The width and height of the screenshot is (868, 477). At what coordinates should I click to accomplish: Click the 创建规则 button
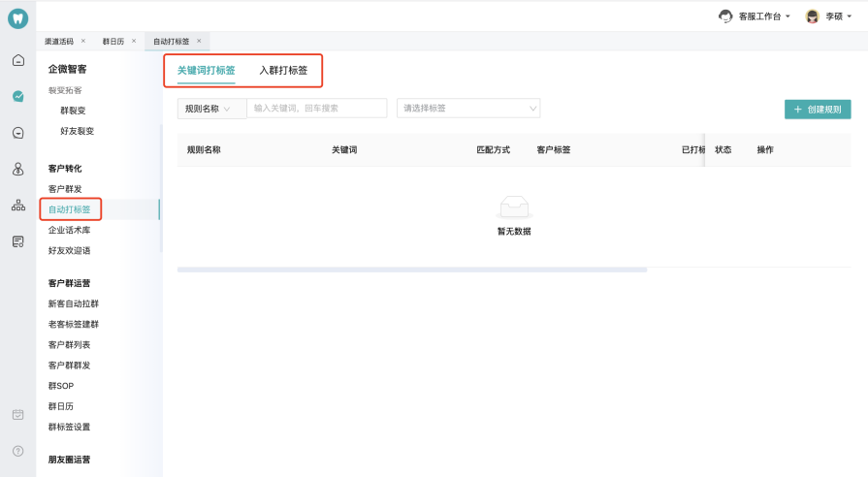click(x=817, y=110)
